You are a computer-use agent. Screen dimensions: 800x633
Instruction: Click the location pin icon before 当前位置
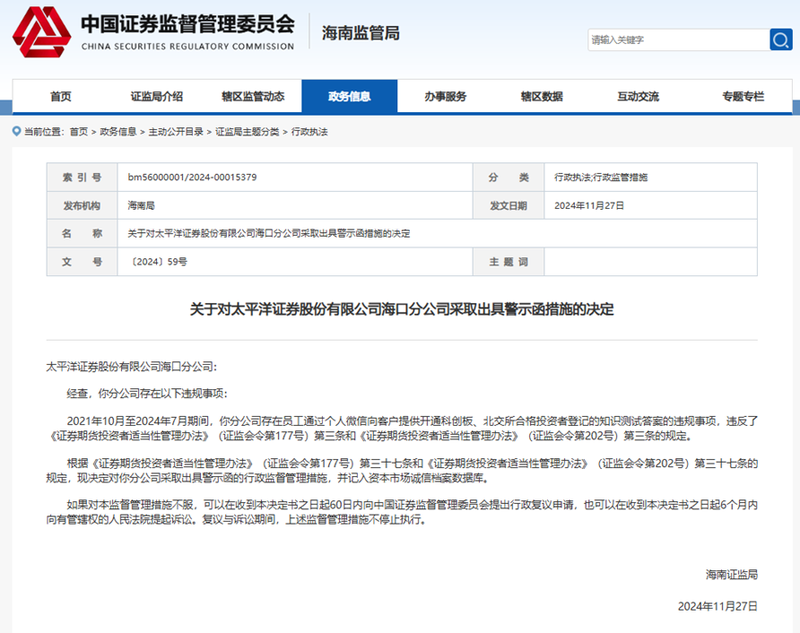pyautogui.click(x=16, y=132)
